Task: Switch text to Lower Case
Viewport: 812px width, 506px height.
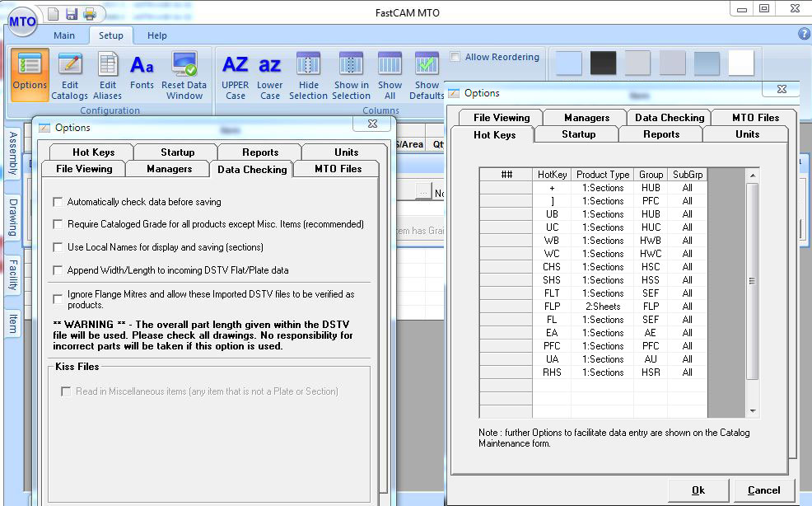Action: [x=270, y=76]
